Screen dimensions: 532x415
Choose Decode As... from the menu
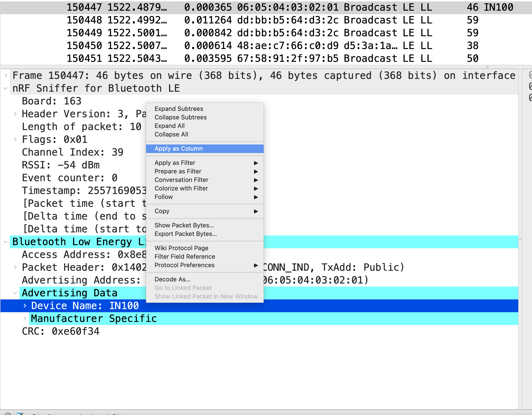172,280
